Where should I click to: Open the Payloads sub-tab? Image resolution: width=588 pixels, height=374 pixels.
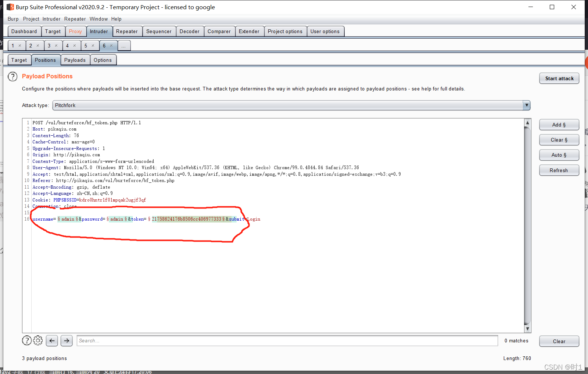pyautogui.click(x=75, y=60)
